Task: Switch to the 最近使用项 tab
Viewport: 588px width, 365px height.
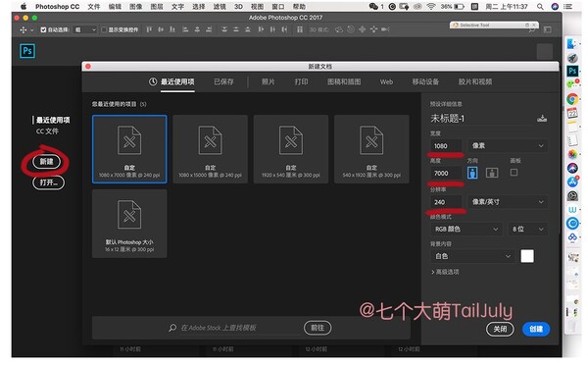Action: click(171, 81)
